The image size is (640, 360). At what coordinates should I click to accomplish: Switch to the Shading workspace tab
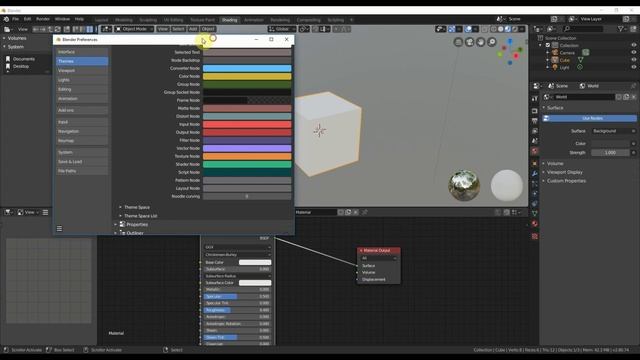(x=229, y=20)
